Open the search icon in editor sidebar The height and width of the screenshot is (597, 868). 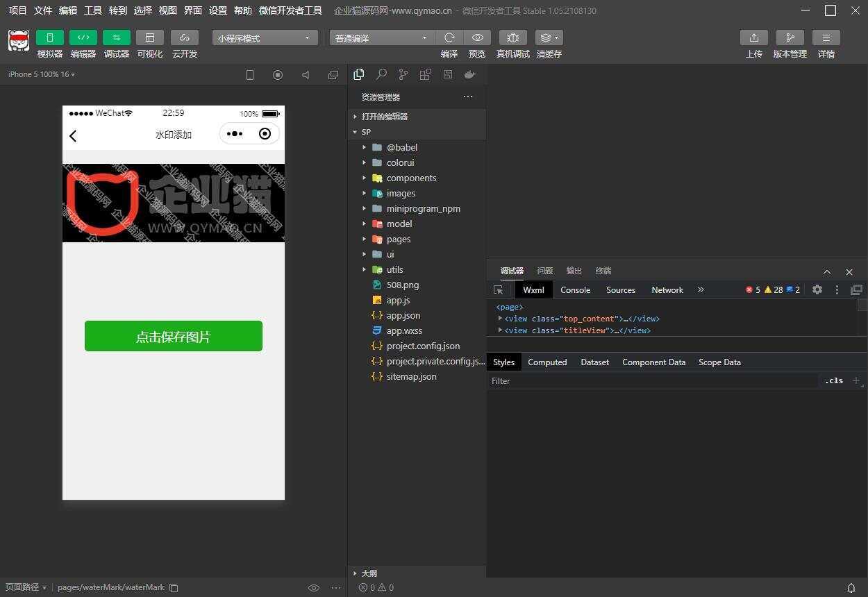coord(381,74)
